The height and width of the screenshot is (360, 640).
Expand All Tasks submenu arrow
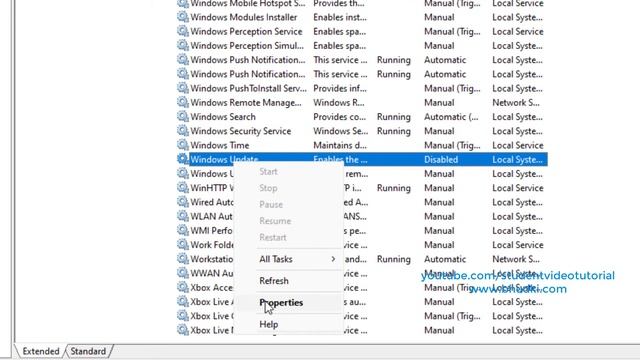tap(333, 259)
